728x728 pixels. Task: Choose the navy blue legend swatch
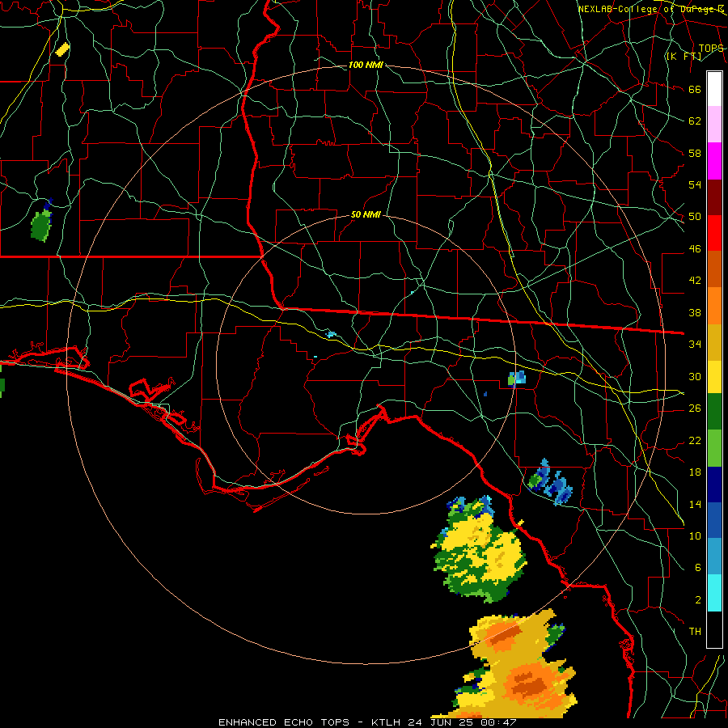[x=714, y=485]
